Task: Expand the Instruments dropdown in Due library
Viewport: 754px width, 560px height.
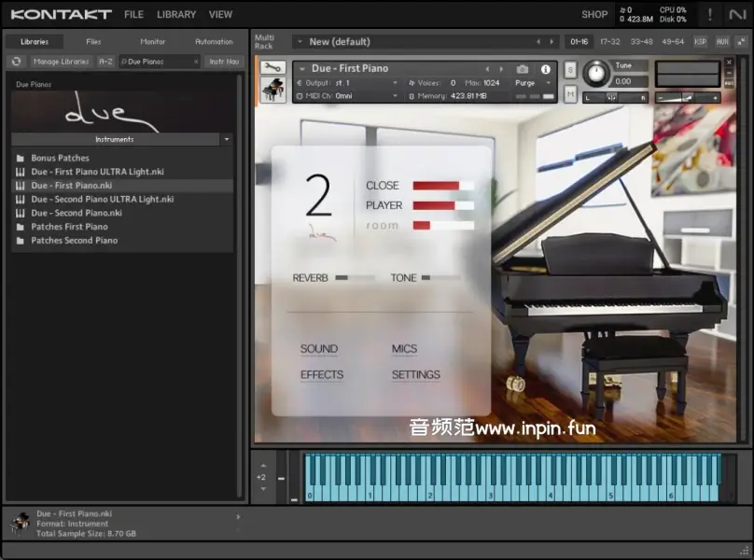Action: [x=227, y=139]
